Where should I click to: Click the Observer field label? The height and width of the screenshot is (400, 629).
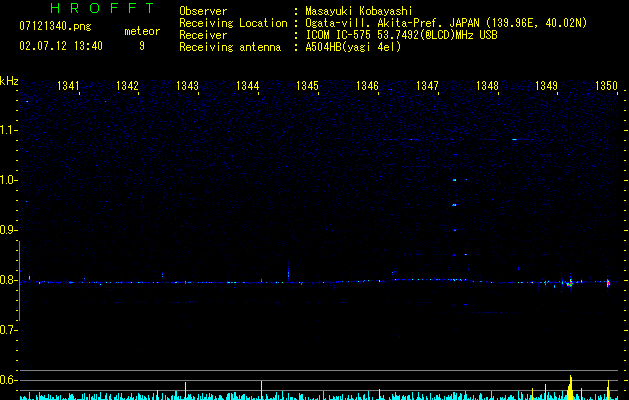point(203,11)
